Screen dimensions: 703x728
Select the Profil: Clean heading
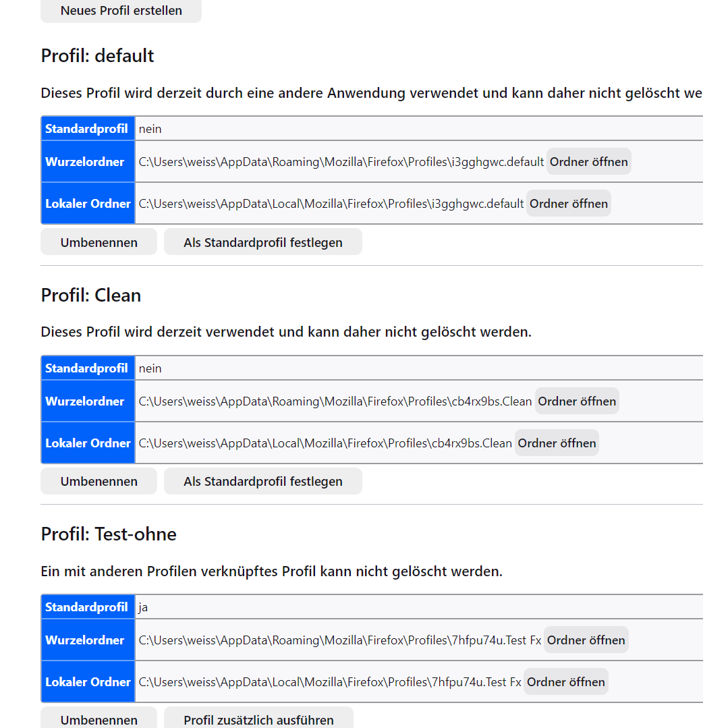point(91,296)
